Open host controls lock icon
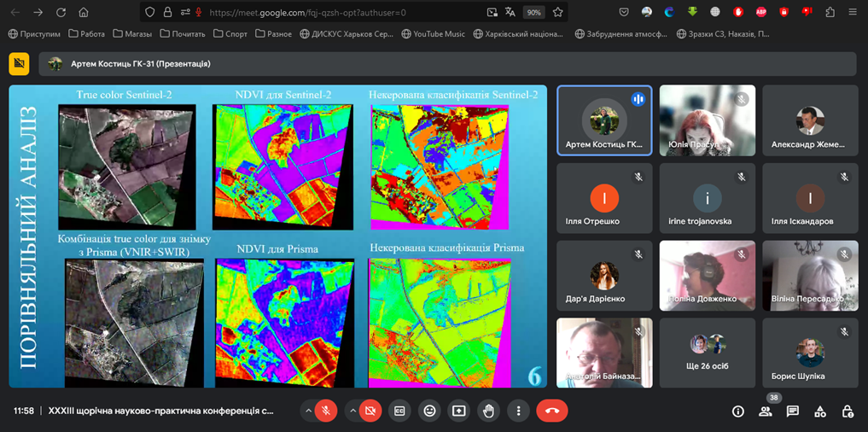 848,412
